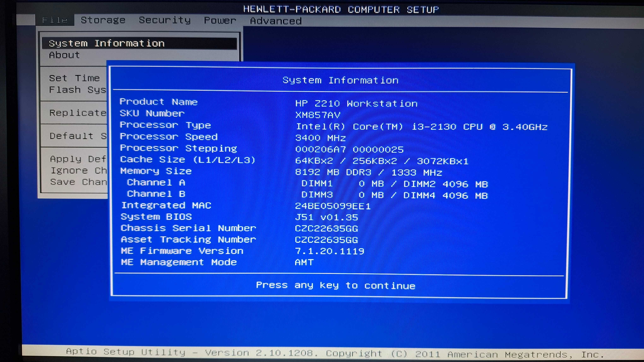The width and height of the screenshot is (644, 362).
Task: Click the System BIOS label
Action: tap(156, 217)
